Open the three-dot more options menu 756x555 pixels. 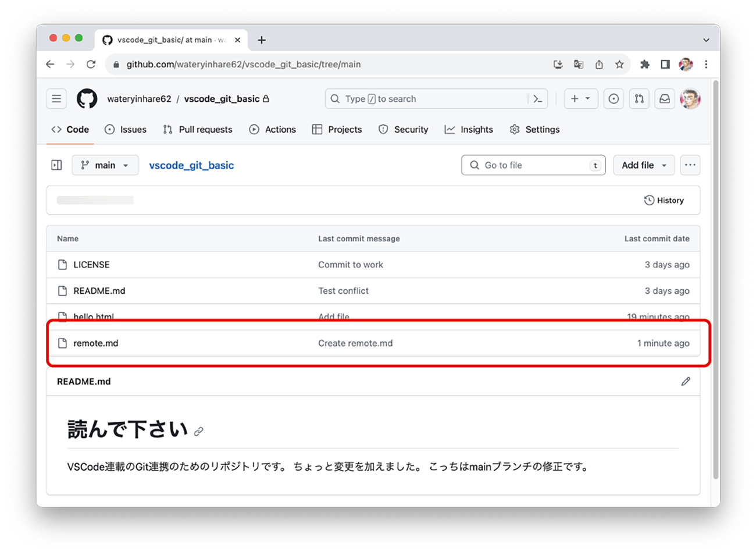pos(690,165)
